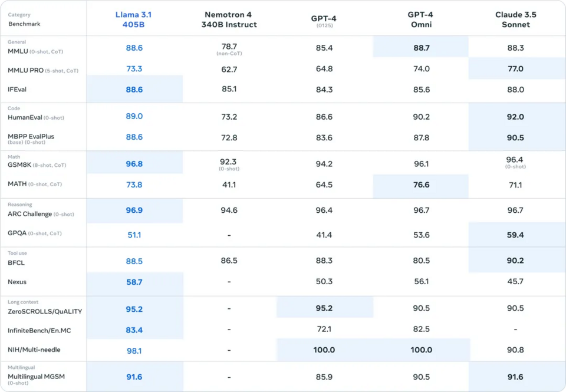Select the Claude 3.5 Sonnet column header
This screenshot has height=392, width=566.
tap(515, 19)
